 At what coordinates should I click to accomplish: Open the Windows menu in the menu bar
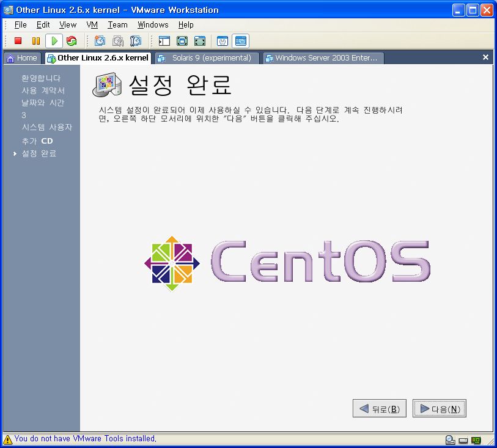(152, 24)
